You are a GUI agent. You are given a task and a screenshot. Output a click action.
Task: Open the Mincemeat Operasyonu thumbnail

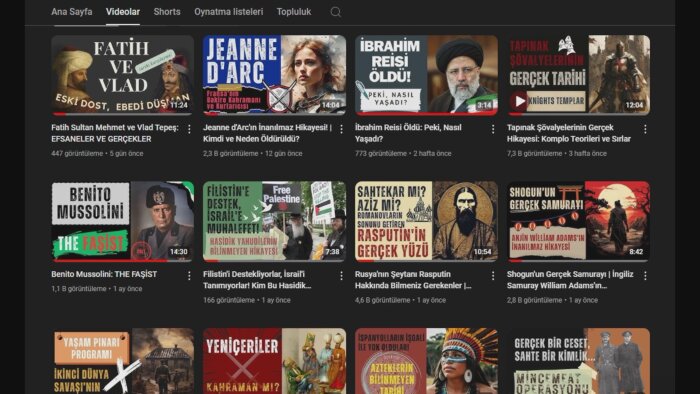[579, 361]
